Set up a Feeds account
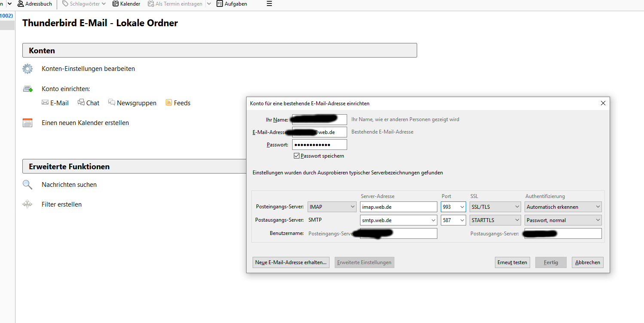 (x=178, y=103)
